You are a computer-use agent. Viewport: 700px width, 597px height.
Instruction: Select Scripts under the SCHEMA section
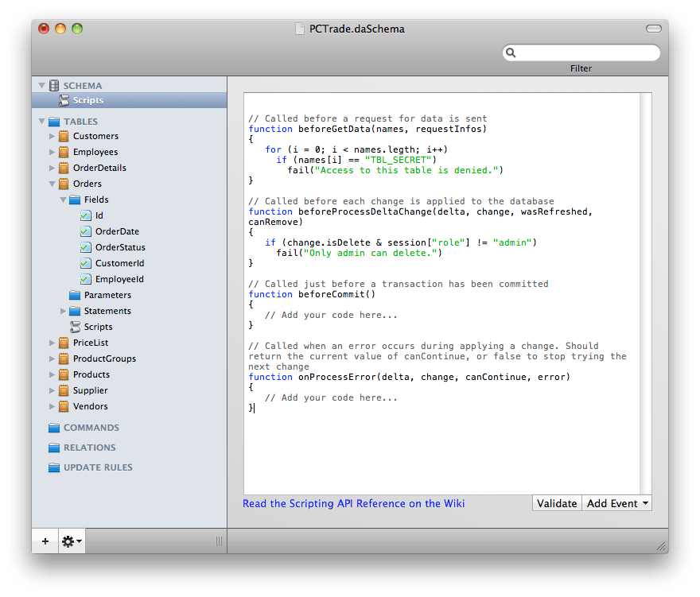[x=90, y=100]
